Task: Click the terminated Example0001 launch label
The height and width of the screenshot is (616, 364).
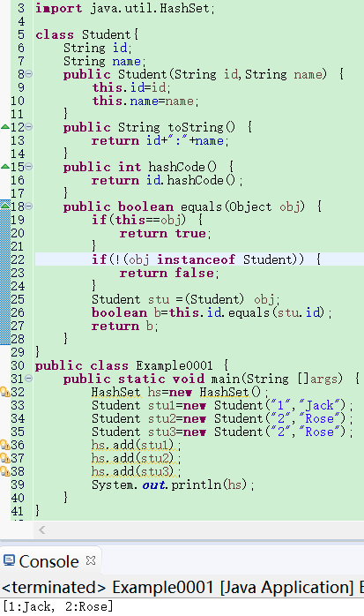Action: (182, 588)
